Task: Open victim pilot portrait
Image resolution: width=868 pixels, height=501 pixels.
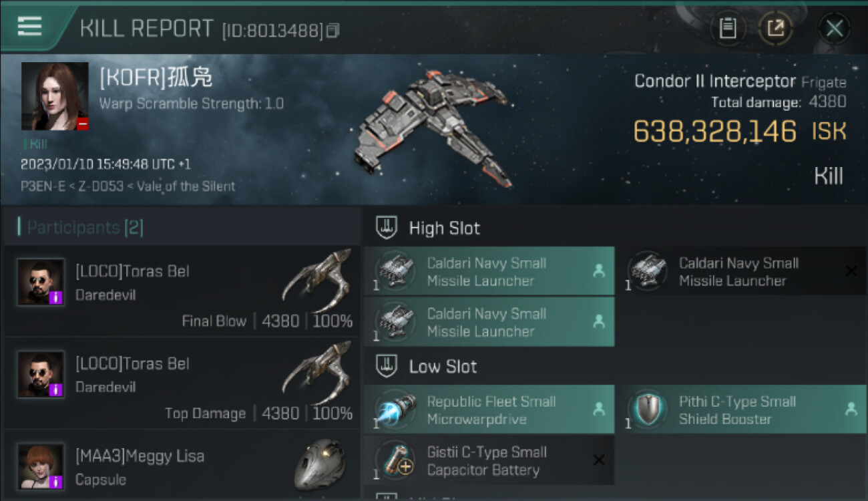Action: pos(55,96)
